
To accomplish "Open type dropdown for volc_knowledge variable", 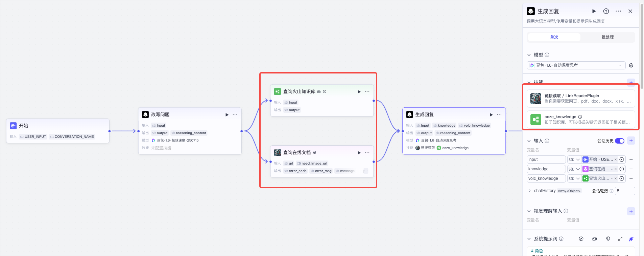I will [x=574, y=178].
